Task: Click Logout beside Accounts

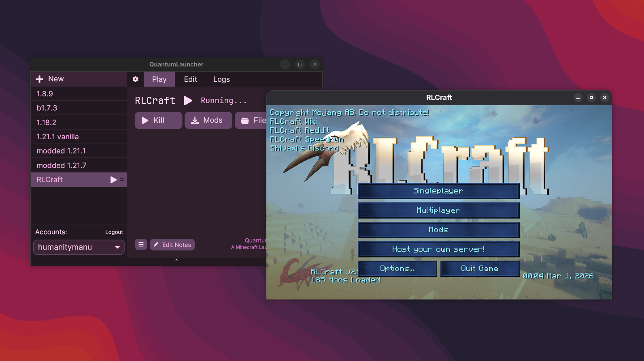Action: coord(114,232)
